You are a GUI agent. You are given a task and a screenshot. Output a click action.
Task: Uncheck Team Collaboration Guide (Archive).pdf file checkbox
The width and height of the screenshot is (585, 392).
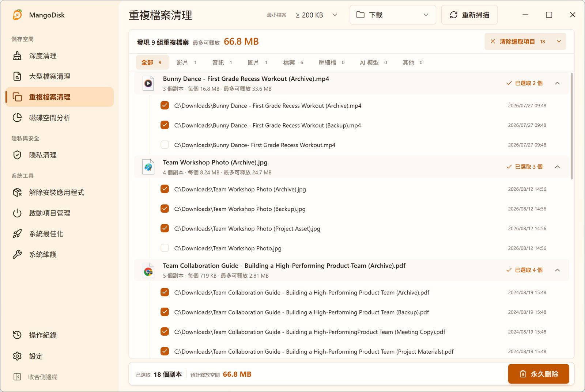165,292
